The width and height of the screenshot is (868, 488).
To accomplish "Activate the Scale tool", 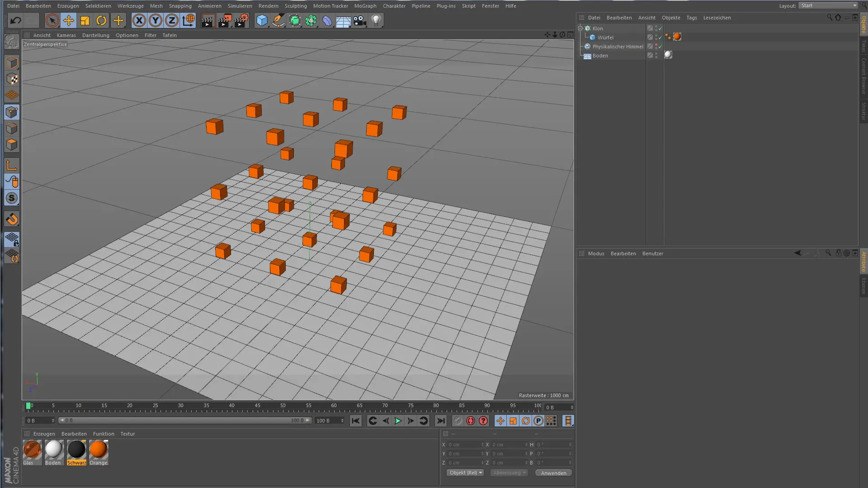I will point(85,20).
